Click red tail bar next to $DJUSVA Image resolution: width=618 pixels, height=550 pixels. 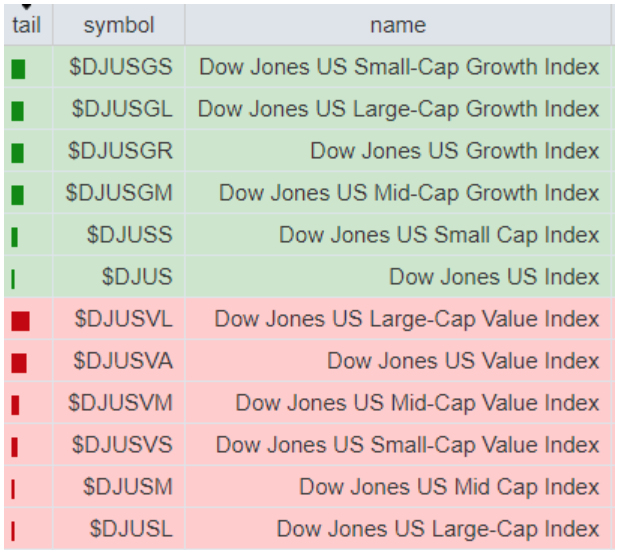(19, 363)
